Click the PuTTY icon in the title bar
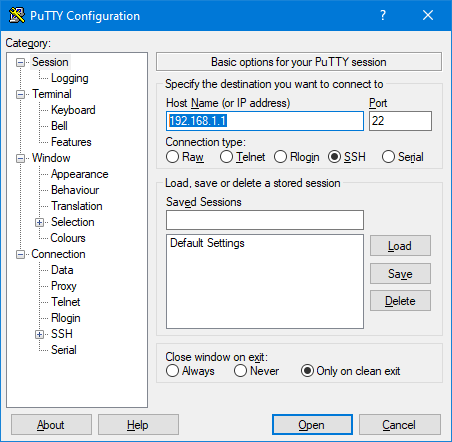This screenshot has height=442, width=452. (17, 15)
